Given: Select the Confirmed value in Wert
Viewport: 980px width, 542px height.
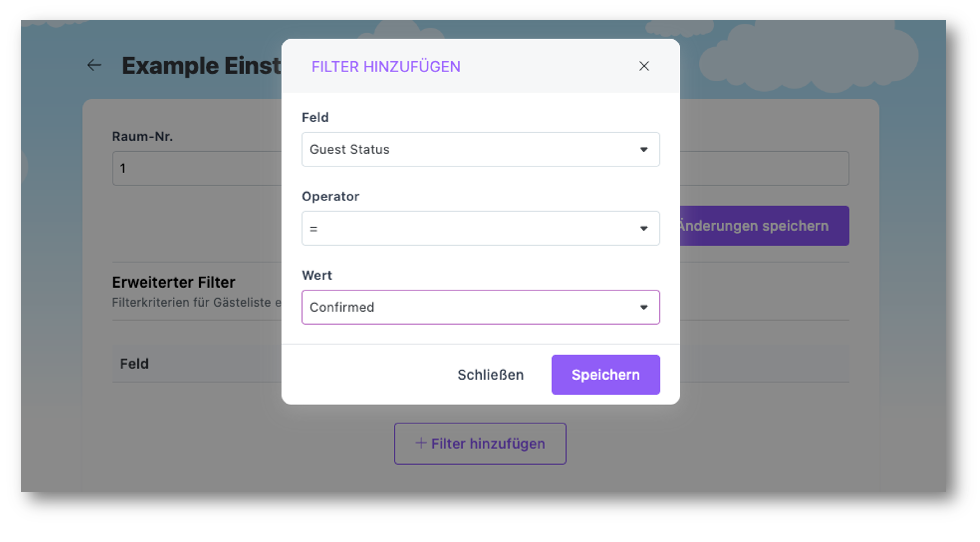Looking at the screenshot, I should (x=342, y=307).
